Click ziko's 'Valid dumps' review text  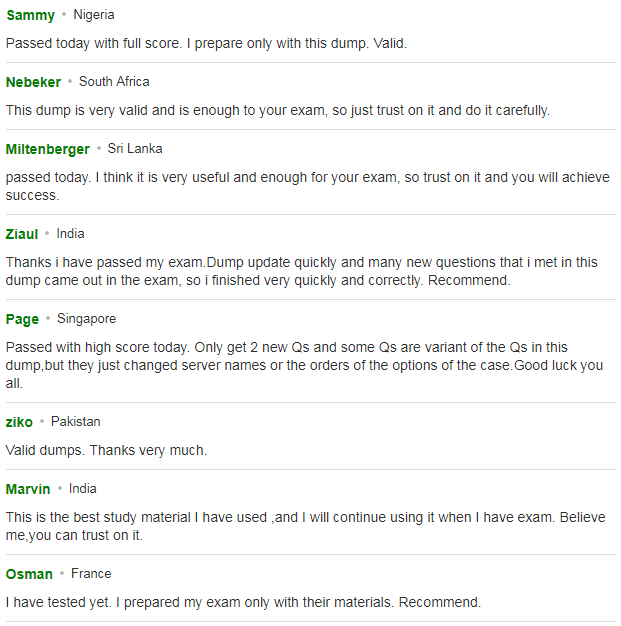tap(106, 451)
